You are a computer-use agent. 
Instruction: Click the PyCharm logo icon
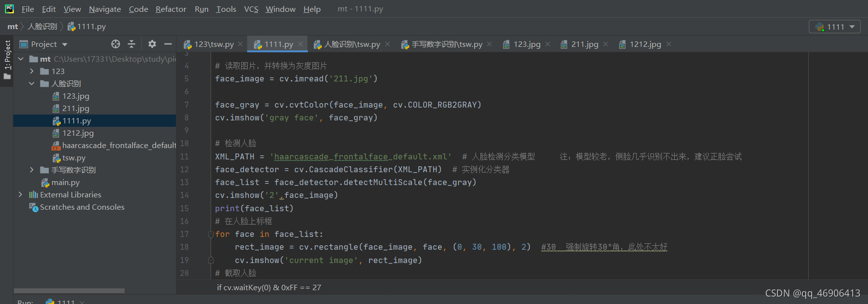pyautogui.click(x=9, y=9)
